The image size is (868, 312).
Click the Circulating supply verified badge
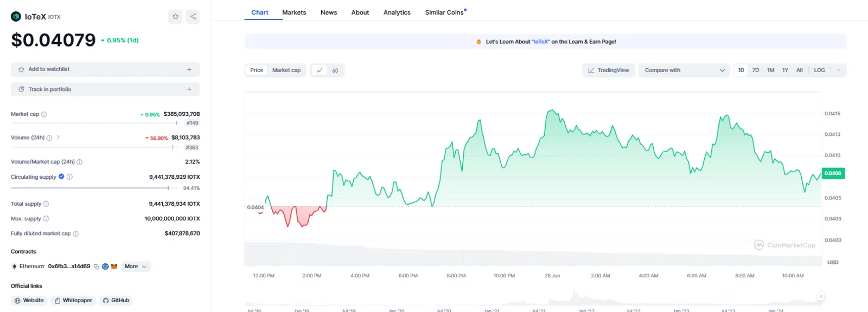pyautogui.click(x=61, y=177)
